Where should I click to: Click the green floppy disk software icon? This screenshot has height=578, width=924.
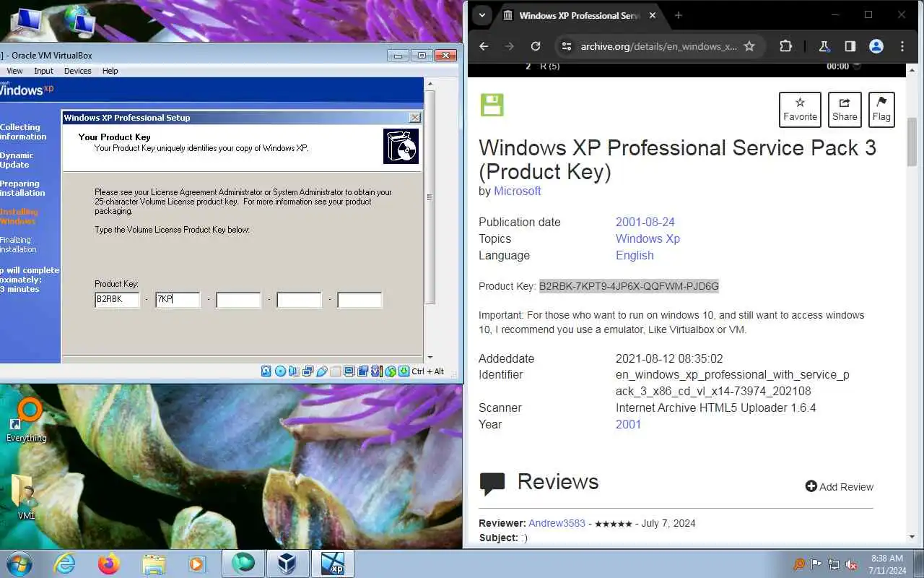[x=492, y=105]
